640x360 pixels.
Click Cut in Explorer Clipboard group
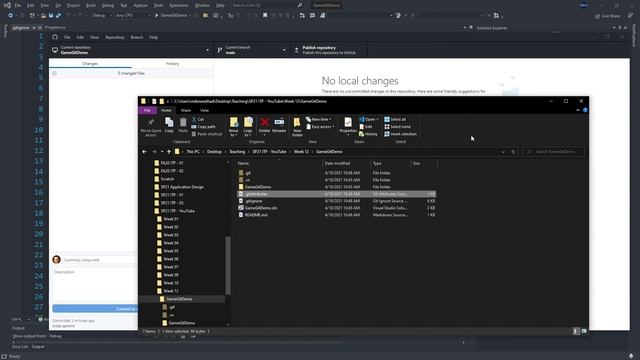click(x=198, y=119)
